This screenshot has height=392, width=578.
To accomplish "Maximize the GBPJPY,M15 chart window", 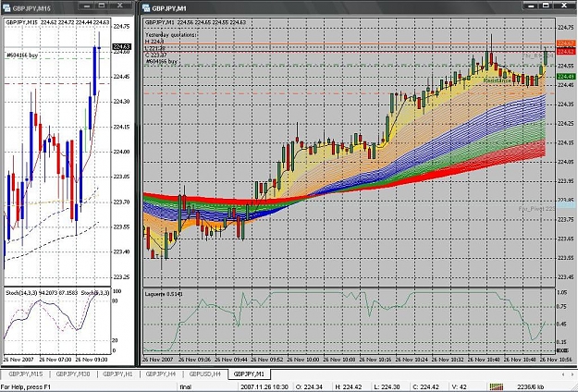I will 102,6.
